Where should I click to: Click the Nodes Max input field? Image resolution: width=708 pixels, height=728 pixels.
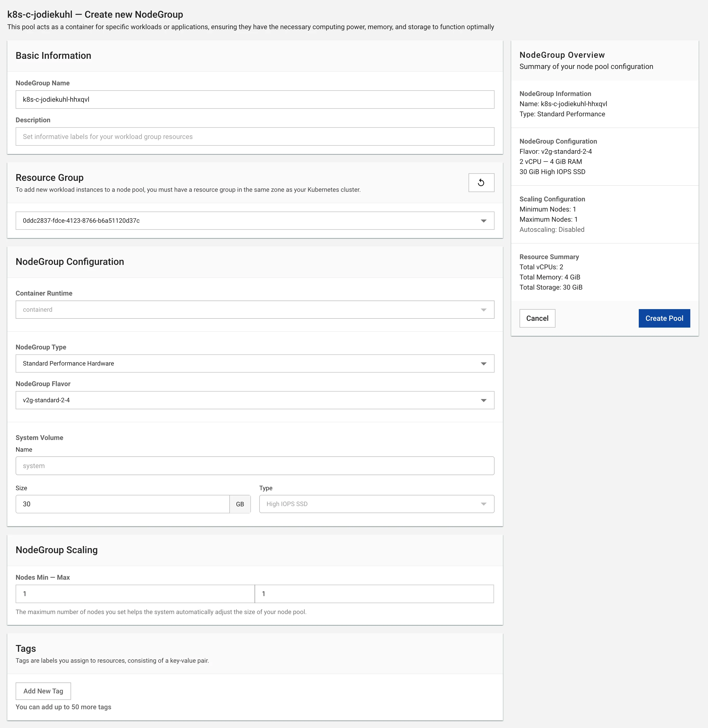coord(374,594)
